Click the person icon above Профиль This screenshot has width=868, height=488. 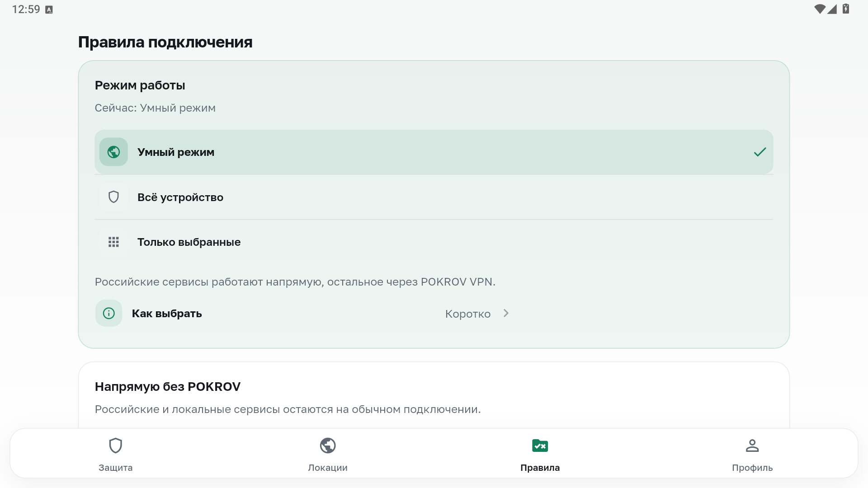click(752, 446)
